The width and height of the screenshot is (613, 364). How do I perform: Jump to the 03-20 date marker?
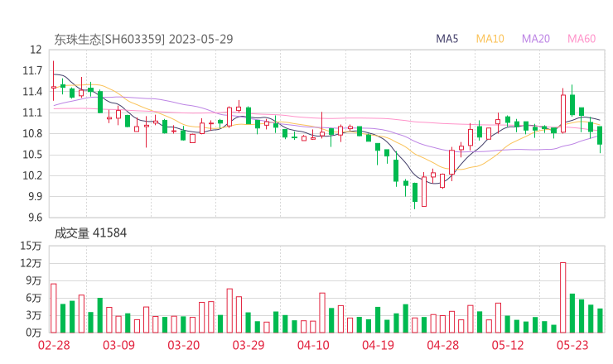pyautogui.click(x=184, y=345)
